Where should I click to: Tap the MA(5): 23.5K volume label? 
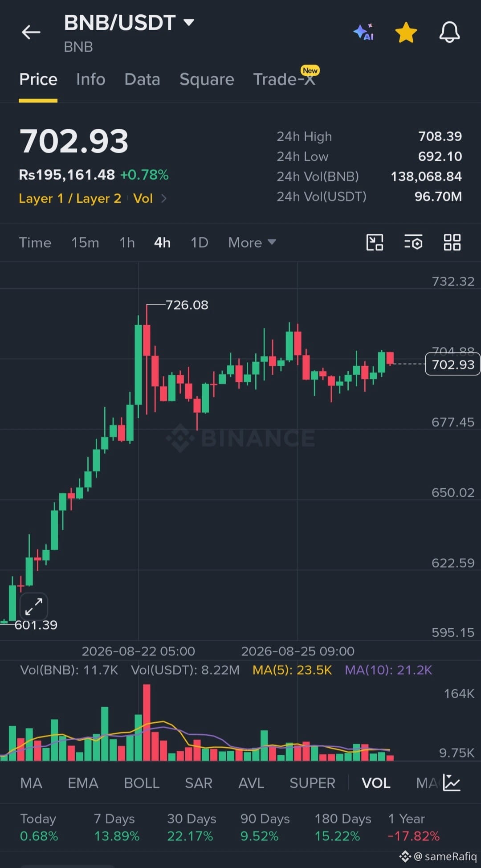click(292, 670)
